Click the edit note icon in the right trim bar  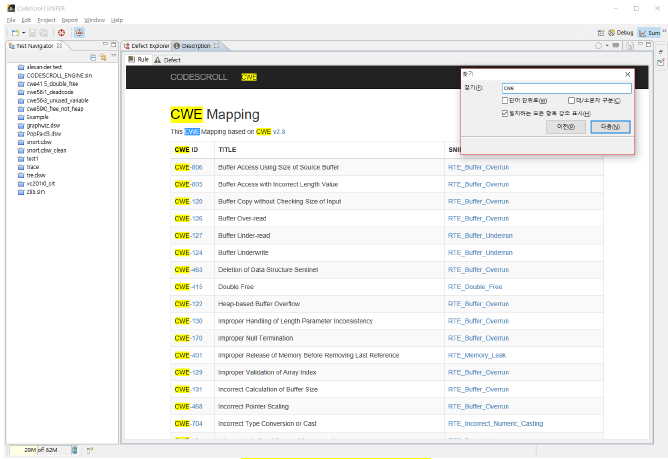click(x=661, y=62)
